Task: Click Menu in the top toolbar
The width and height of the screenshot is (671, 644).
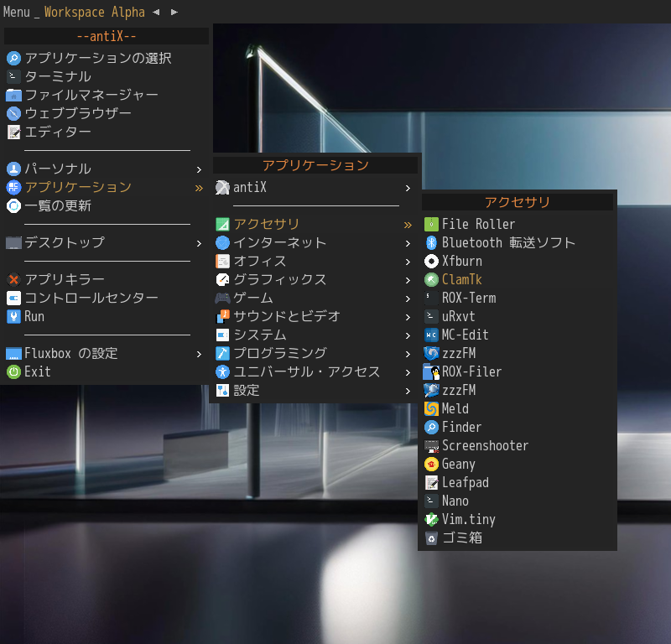Action: click(16, 12)
